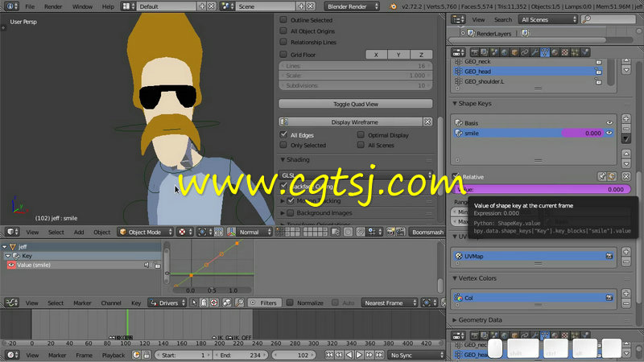Open the Channel menu in graph editor
The width and height of the screenshot is (644, 362).
click(x=111, y=303)
